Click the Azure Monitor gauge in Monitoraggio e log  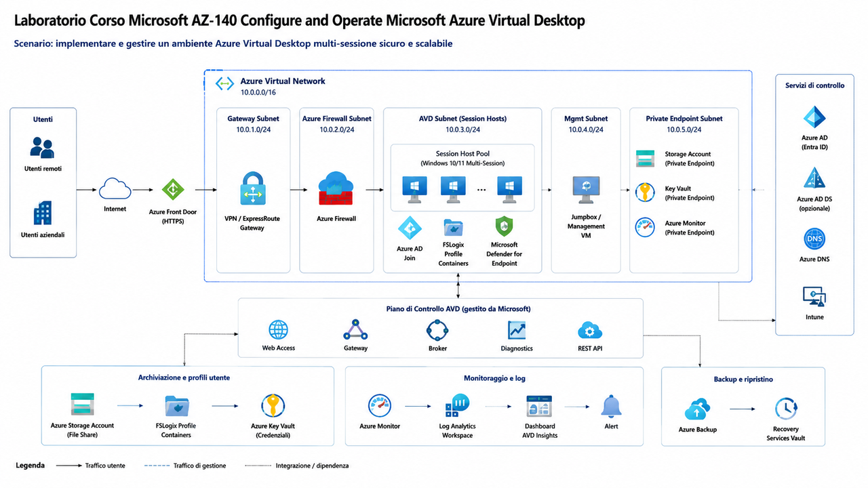tap(380, 406)
